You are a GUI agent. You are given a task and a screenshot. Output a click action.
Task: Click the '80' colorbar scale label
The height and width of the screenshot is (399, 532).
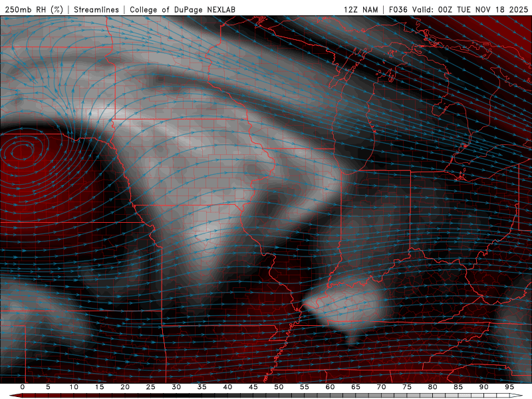(432, 387)
